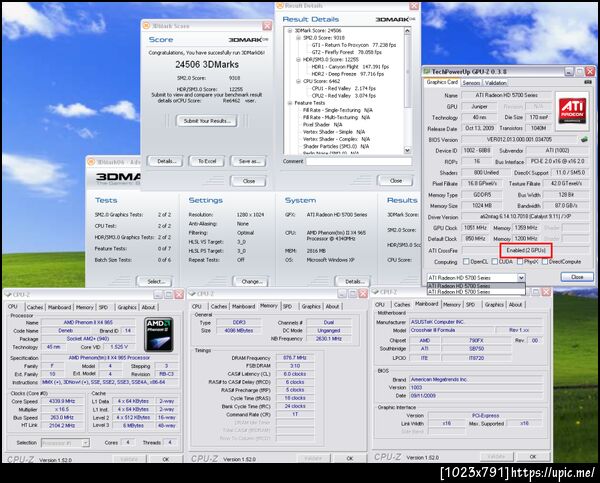Viewport: 600px width, 483px height.
Task: Click the DRAM Frequency value in CPU-Z
Action: tap(295, 358)
